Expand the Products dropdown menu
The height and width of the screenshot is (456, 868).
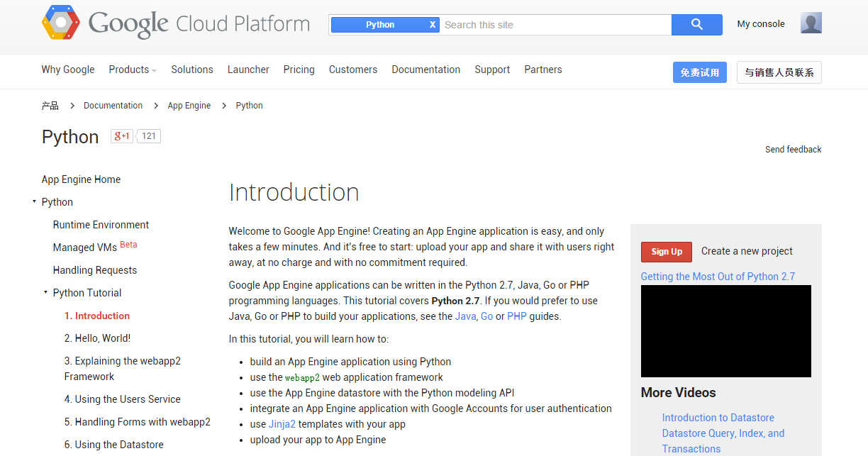pos(132,69)
